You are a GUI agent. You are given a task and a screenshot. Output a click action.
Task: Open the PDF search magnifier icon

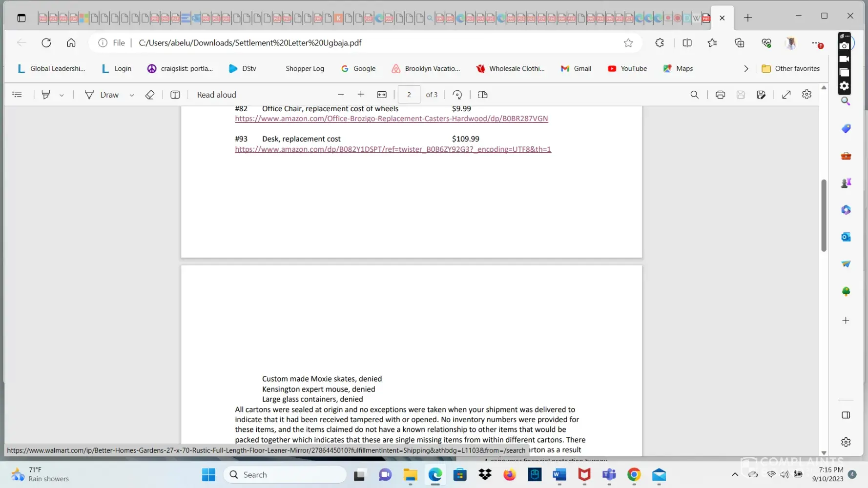coord(694,95)
